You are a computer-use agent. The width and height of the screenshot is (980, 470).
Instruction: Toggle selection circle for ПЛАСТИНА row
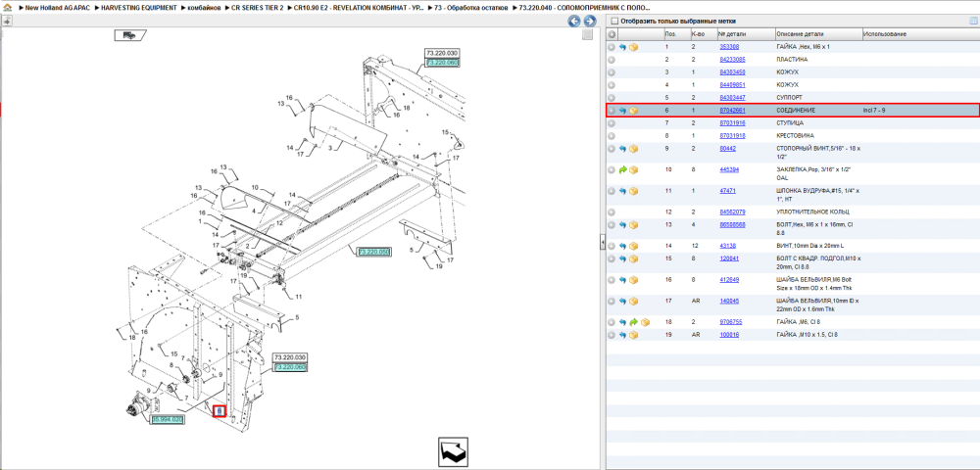pos(612,60)
